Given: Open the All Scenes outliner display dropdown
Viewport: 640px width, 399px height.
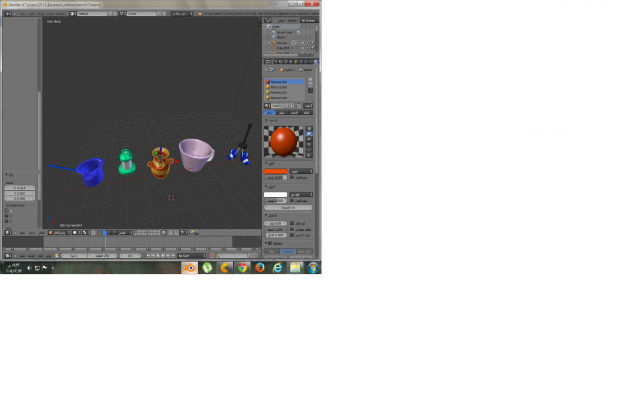Looking at the screenshot, I should tap(309, 20).
